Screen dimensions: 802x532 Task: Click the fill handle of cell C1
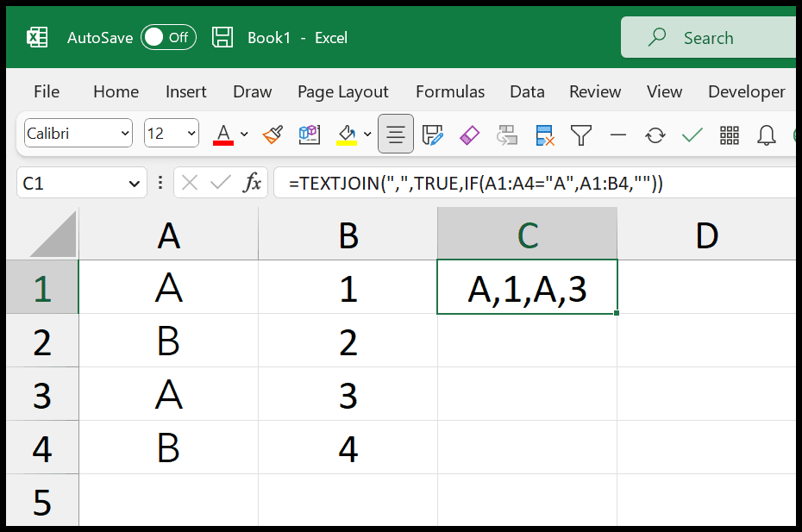click(617, 313)
